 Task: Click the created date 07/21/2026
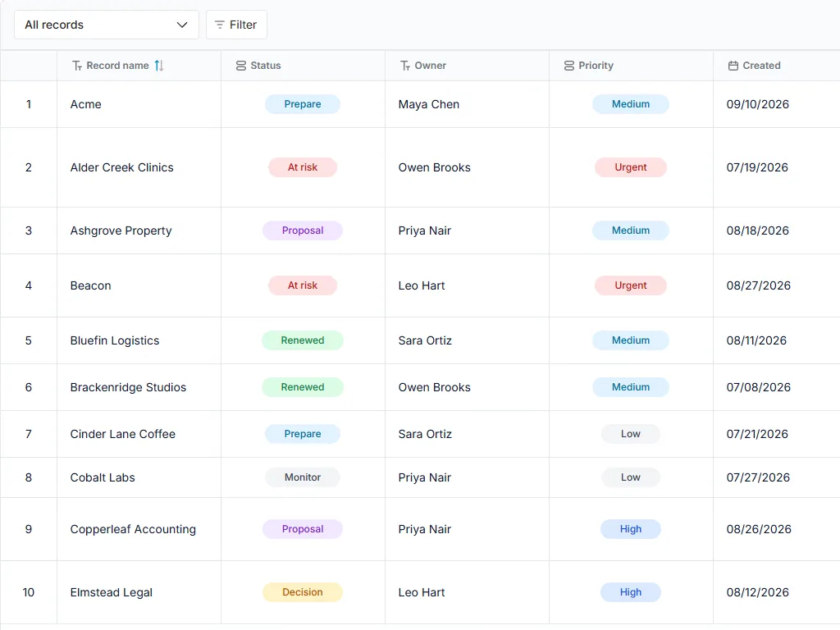click(x=757, y=434)
